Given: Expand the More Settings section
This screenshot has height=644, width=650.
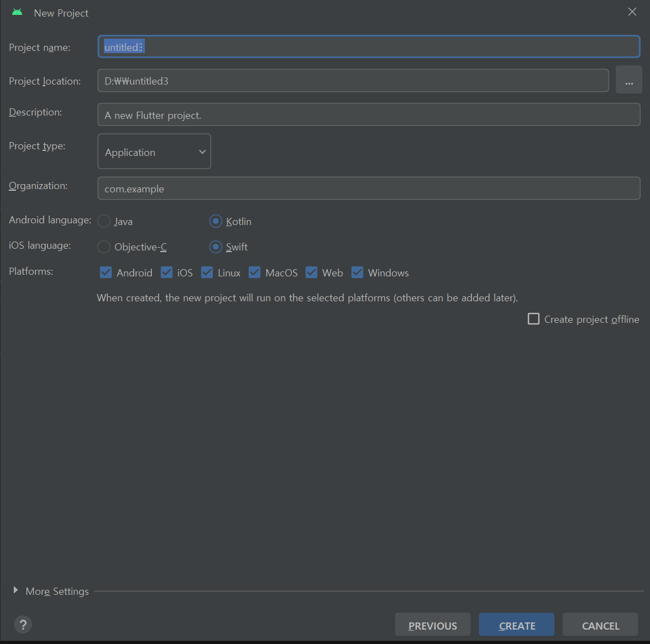Looking at the screenshot, I should point(15,590).
